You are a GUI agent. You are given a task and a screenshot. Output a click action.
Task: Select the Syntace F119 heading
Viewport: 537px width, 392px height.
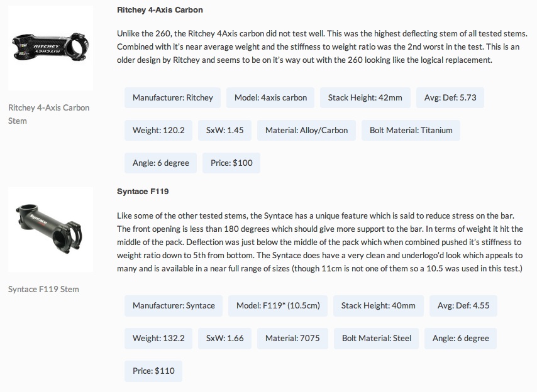tap(143, 191)
